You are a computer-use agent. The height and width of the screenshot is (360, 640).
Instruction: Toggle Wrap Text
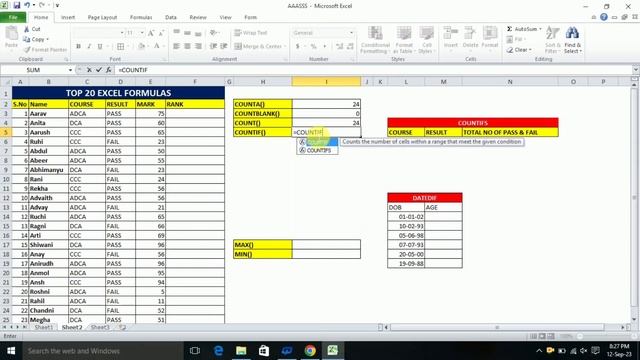click(251, 33)
